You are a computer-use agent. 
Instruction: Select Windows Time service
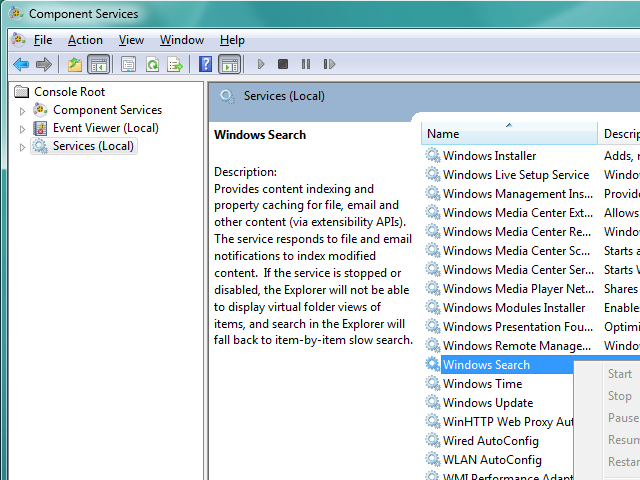482,384
